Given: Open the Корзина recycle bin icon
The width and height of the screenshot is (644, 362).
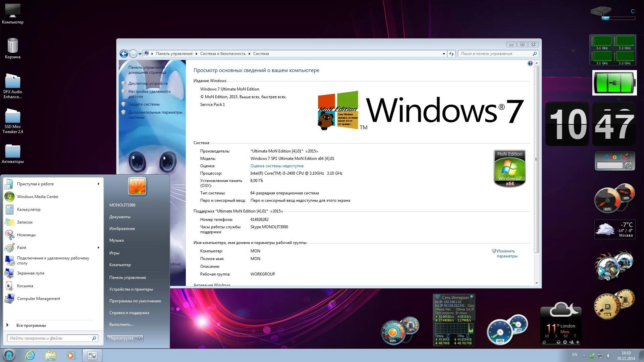Looking at the screenshot, I should tap(12, 48).
